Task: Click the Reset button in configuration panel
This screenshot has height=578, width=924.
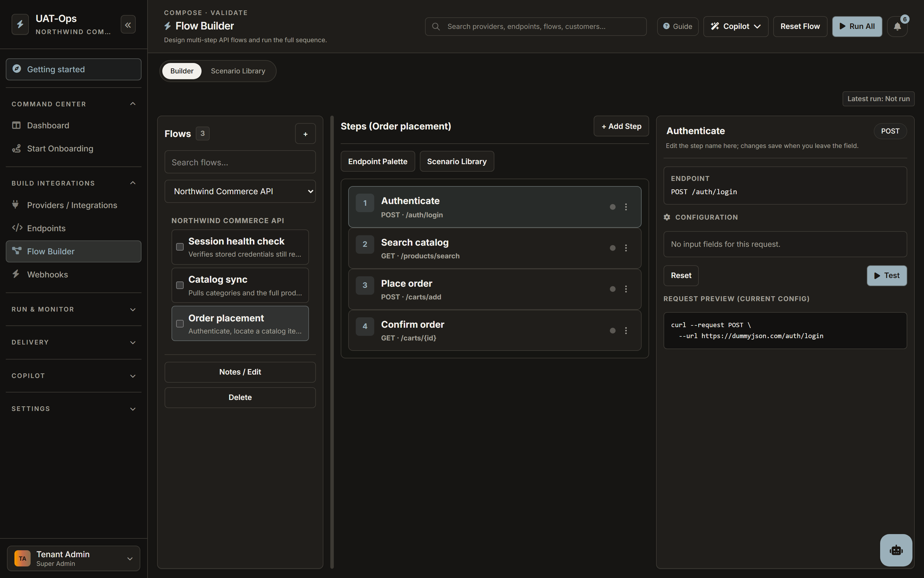Action: tap(681, 276)
